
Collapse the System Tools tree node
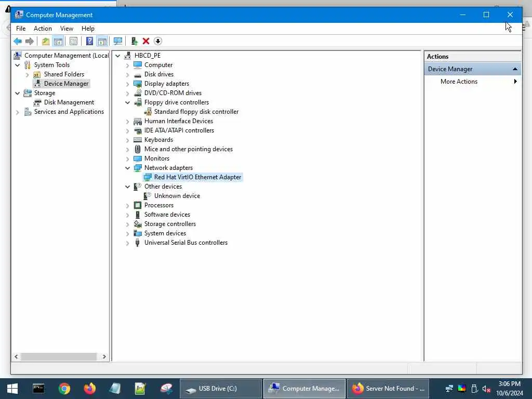point(18,65)
